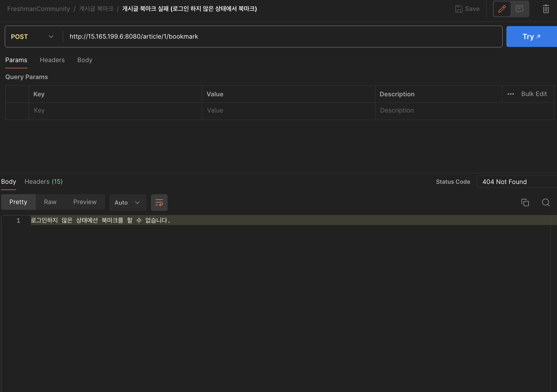Switch the response view to Raw
The height and width of the screenshot is (392, 557).
(x=50, y=202)
